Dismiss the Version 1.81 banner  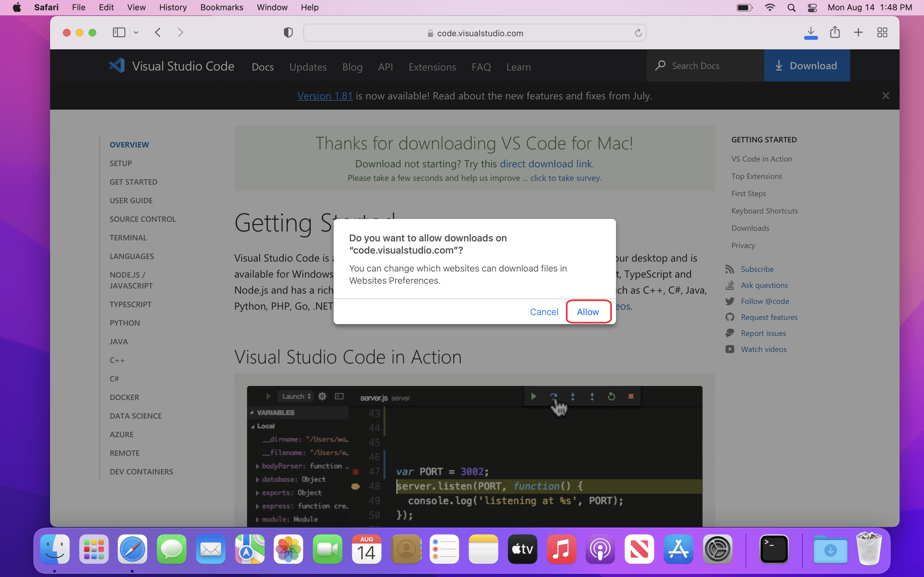click(x=886, y=96)
